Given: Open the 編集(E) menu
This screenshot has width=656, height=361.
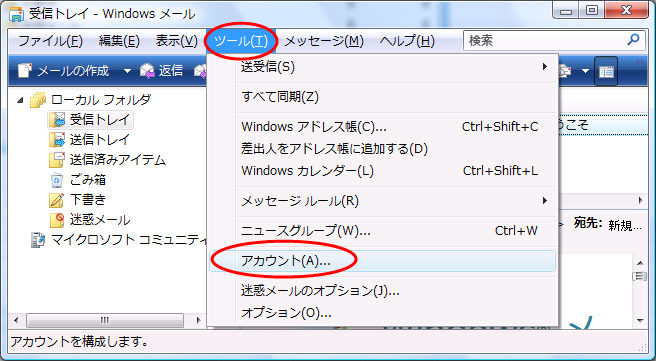Looking at the screenshot, I should (x=119, y=41).
